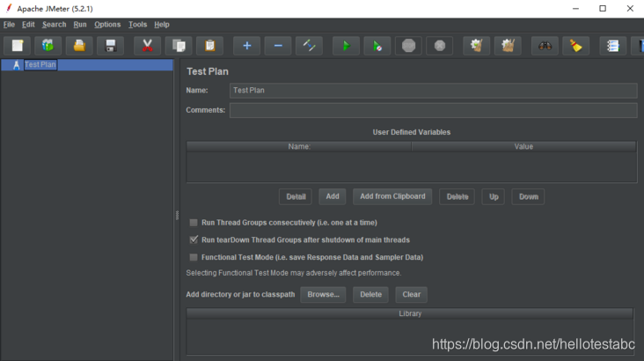The height and width of the screenshot is (361, 644).
Task: Click the Toggle enable/disable icon
Action: coord(310,46)
